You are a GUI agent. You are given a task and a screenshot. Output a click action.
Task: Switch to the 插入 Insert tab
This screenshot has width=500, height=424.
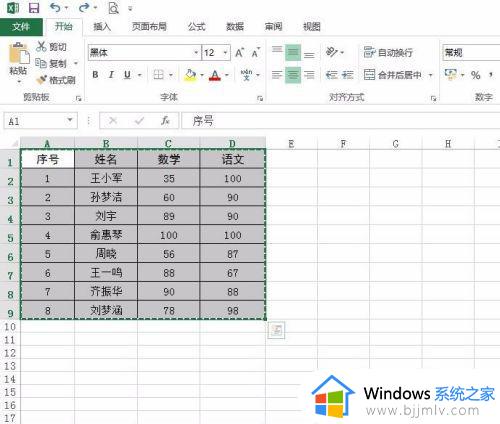102,27
